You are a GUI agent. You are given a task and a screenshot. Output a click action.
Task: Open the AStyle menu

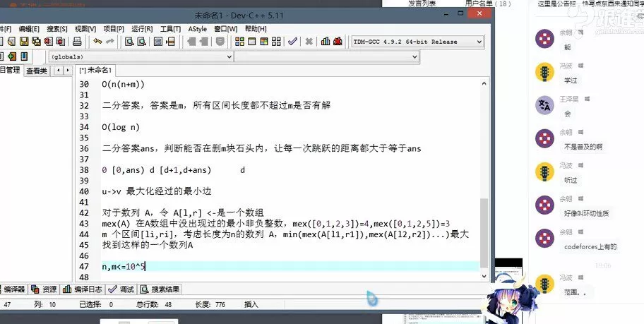tap(198, 29)
